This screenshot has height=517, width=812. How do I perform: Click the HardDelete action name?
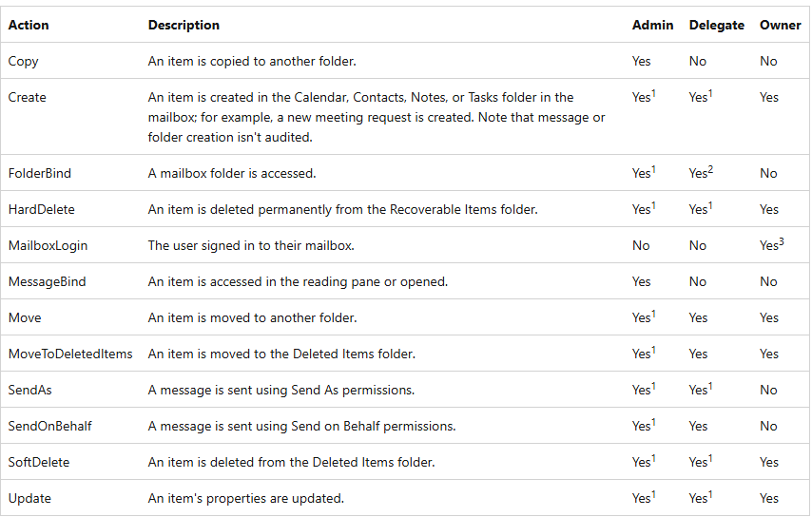[x=41, y=209]
